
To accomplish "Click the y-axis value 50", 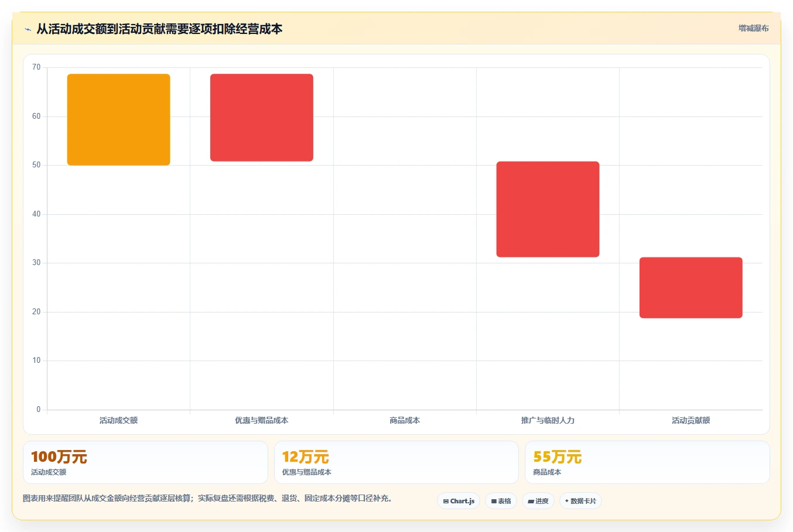I will [36, 165].
